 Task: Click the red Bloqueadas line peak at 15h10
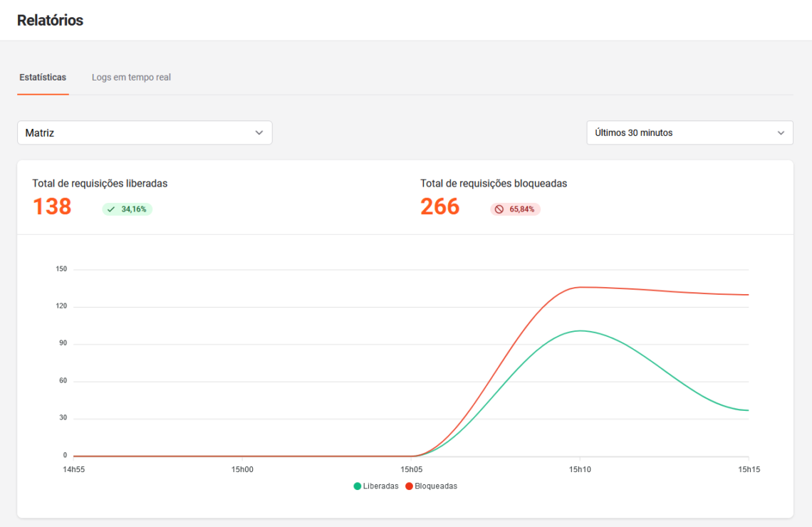pyautogui.click(x=580, y=287)
